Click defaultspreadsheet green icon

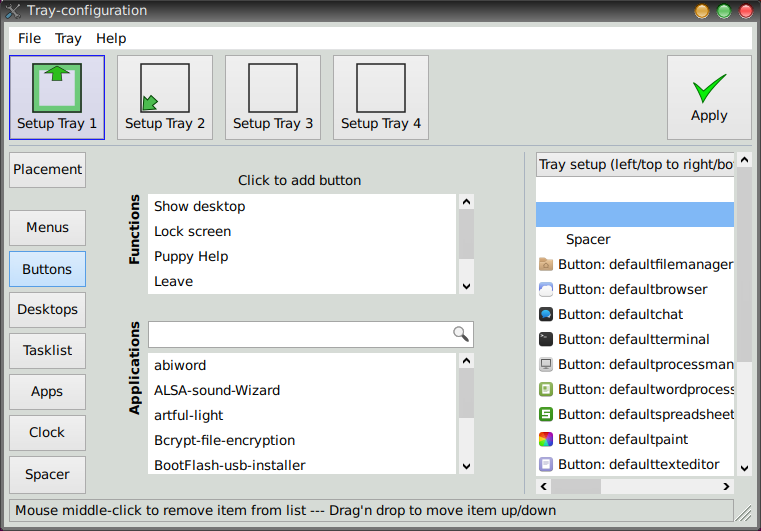click(x=546, y=415)
